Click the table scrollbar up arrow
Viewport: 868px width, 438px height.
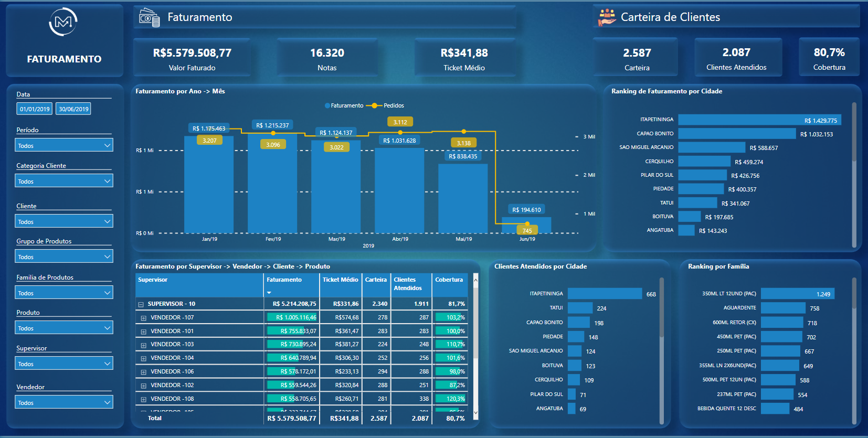(475, 280)
